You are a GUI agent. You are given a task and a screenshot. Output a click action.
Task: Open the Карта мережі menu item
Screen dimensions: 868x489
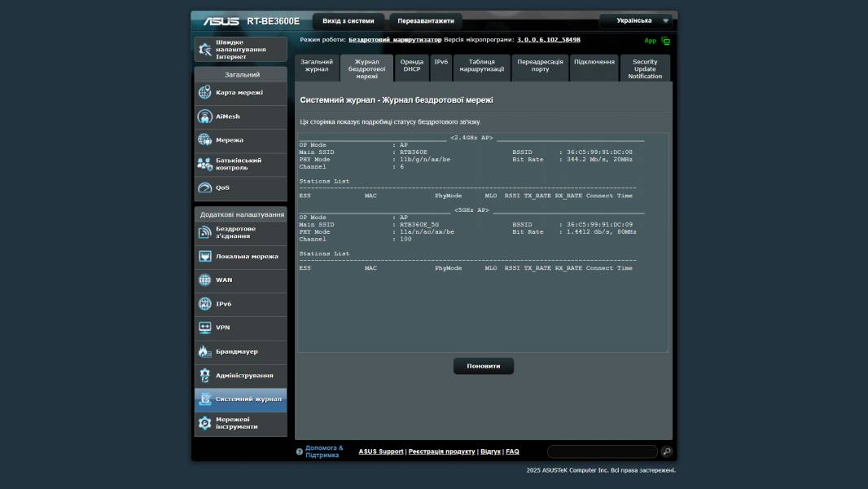coord(241,93)
